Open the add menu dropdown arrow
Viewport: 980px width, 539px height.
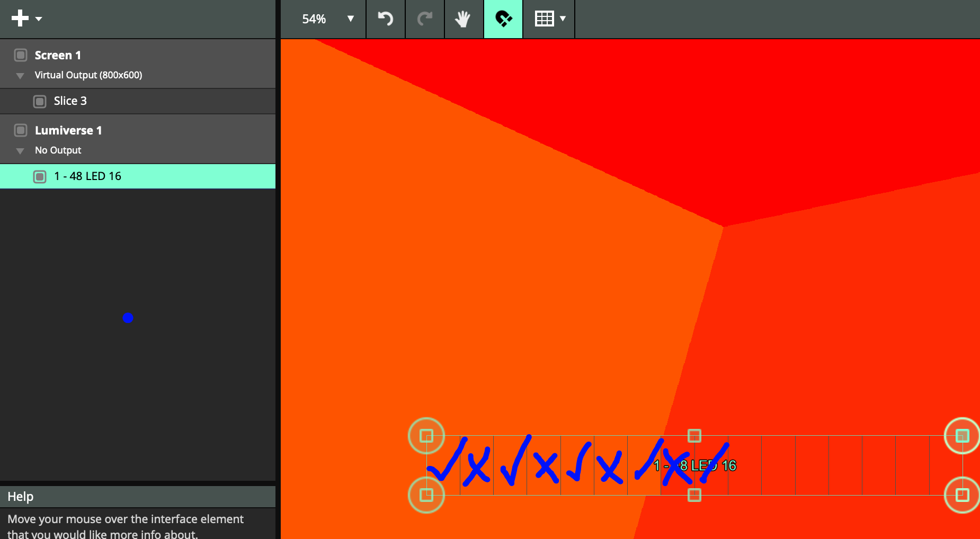(39, 19)
